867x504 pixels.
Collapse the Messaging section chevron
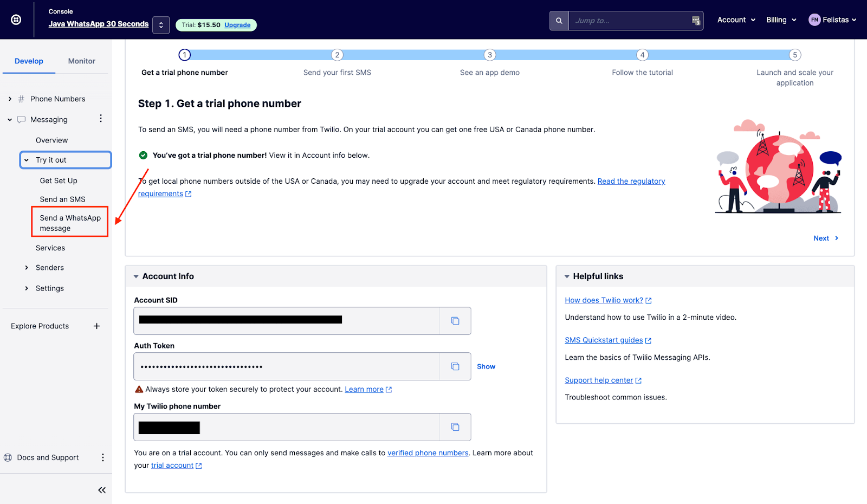point(10,120)
